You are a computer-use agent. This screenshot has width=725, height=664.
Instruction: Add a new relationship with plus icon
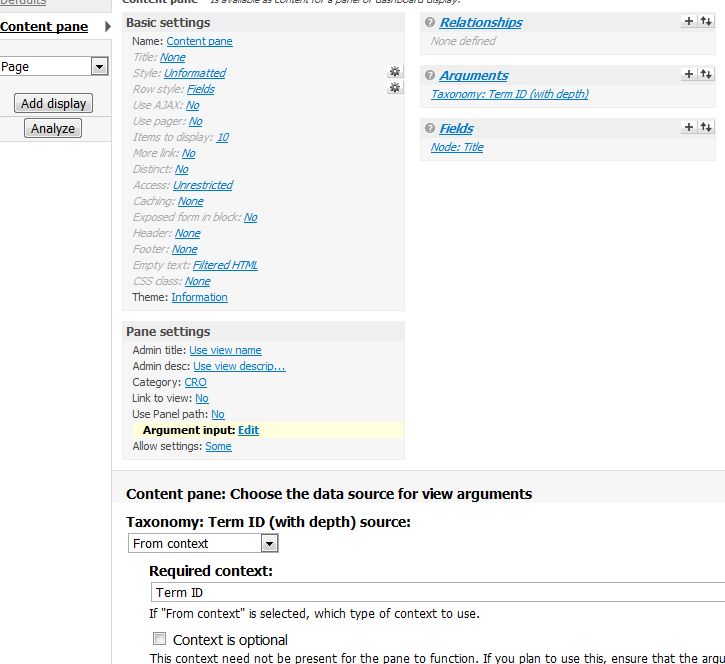tap(689, 21)
